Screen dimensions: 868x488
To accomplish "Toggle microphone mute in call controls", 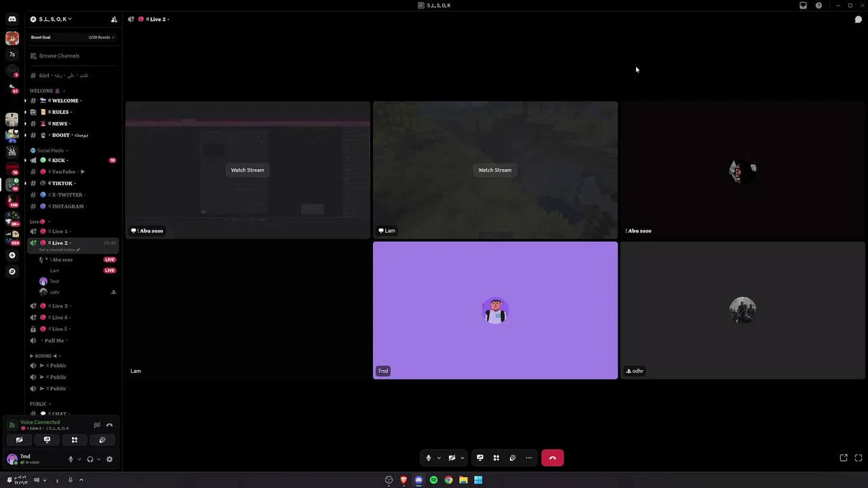I will pos(428,458).
